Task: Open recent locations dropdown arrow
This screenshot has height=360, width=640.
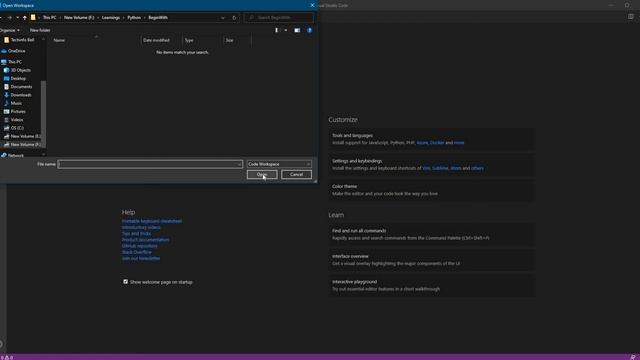Action: 17,18
